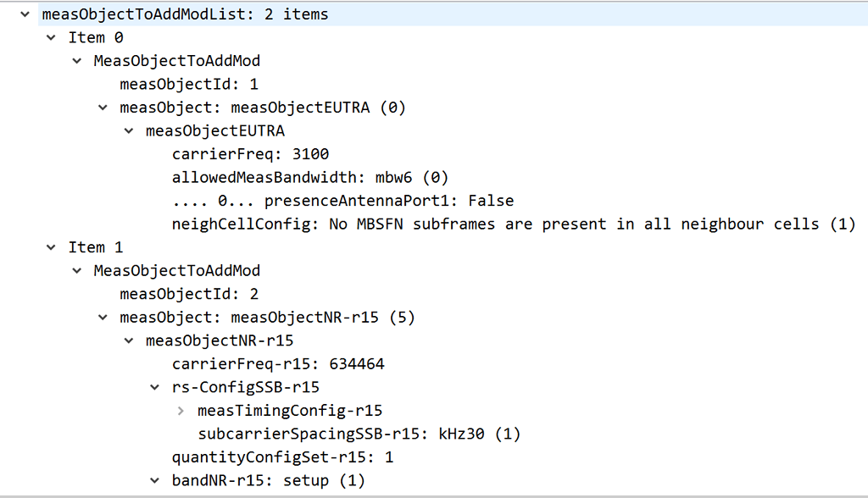Collapse the bandNR-r15 setup node
The width and height of the screenshot is (868, 498).
[154, 481]
